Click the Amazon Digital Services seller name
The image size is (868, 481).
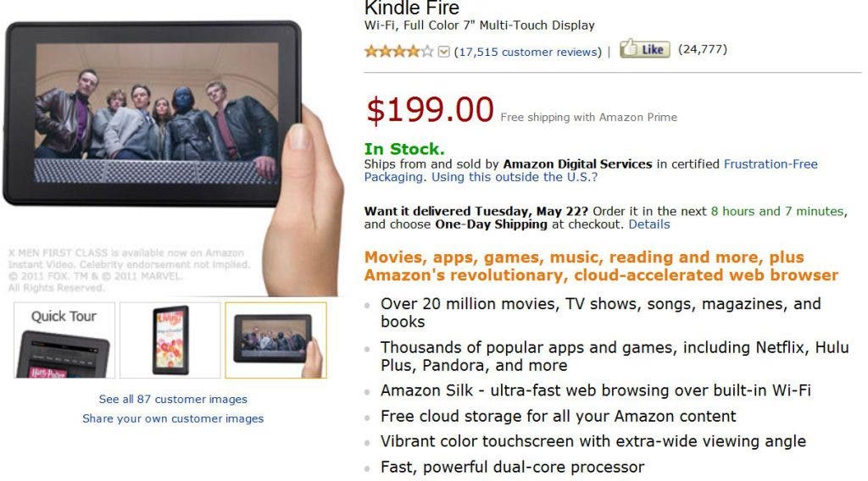click(577, 164)
